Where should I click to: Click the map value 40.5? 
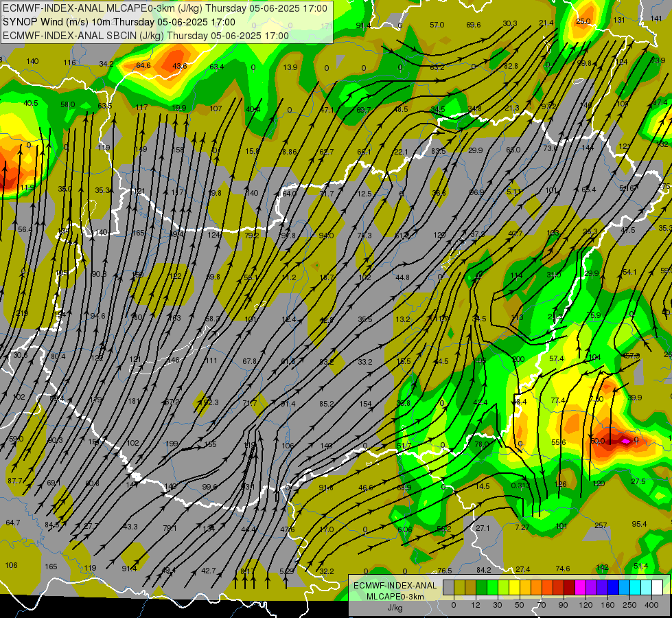[x=30, y=103]
